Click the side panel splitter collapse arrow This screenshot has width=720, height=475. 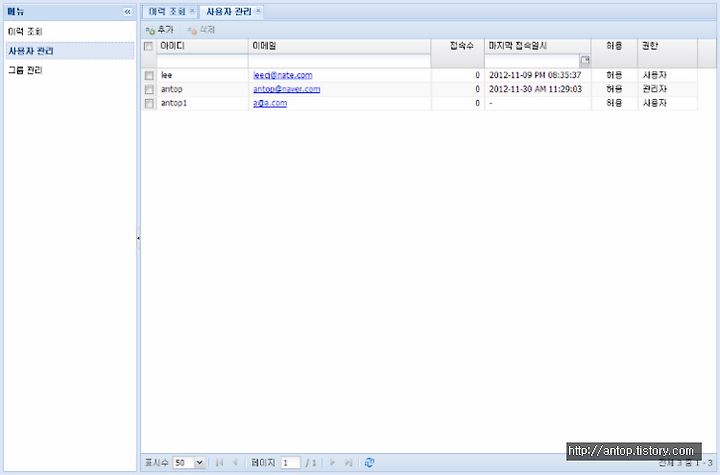coord(138,238)
